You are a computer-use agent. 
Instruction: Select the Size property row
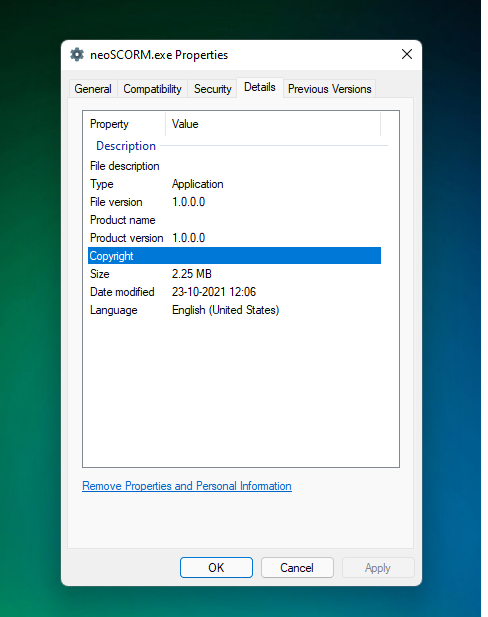tap(235, 274)
